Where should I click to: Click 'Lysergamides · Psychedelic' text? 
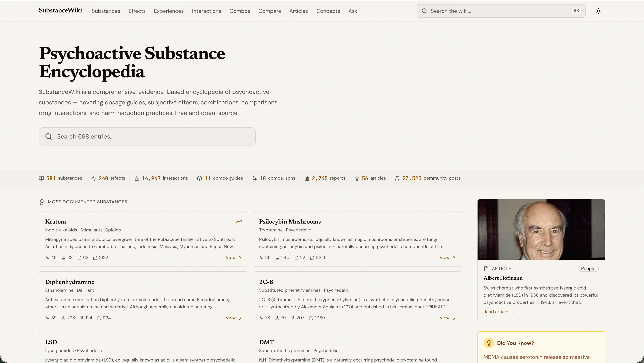73,351
